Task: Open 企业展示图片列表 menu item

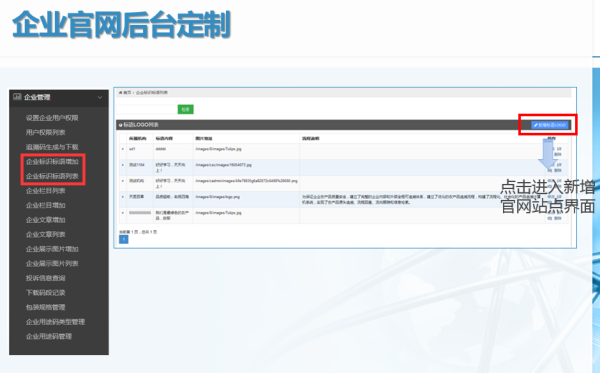Action: pyautogui.click(x=52, y=264)
